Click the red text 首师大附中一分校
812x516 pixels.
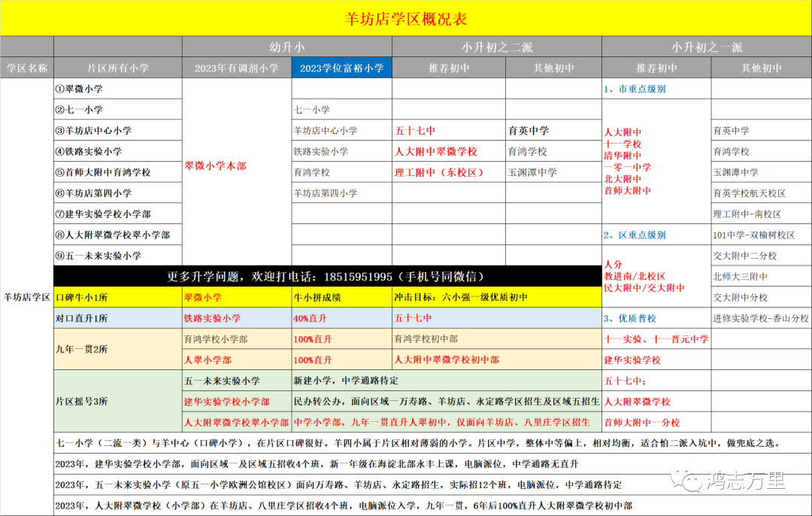(641, 422)
